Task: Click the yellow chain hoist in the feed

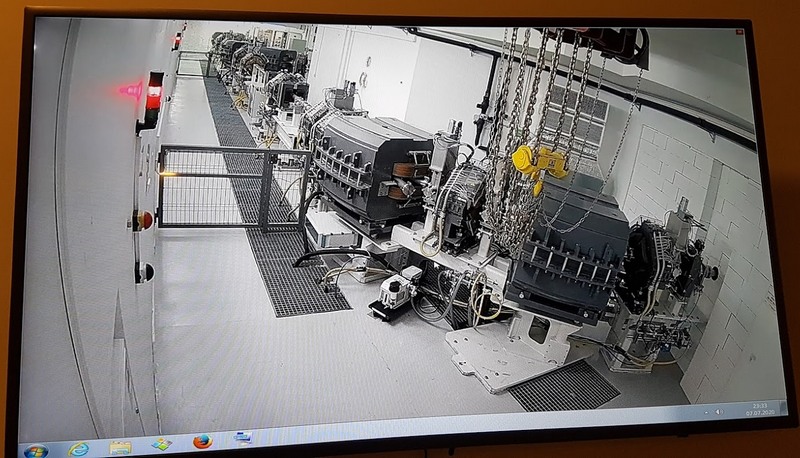Action: point(539,165)
